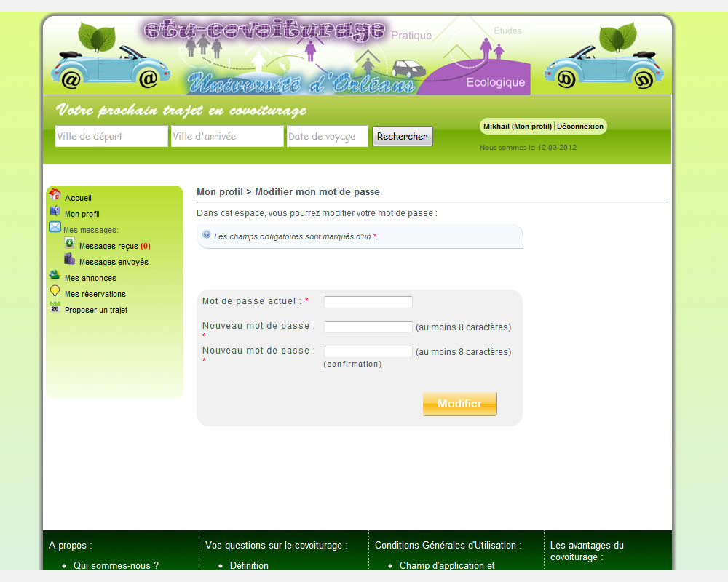Click the Messages envoyés sent icon
Image resolution: width=728 pixels, height=582 pixels.
click(69, 259)
